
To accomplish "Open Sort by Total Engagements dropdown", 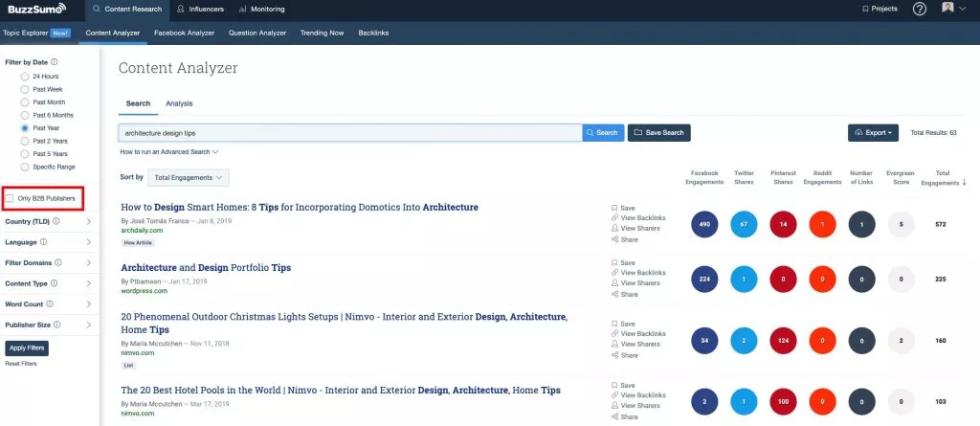I will (189, 177).
